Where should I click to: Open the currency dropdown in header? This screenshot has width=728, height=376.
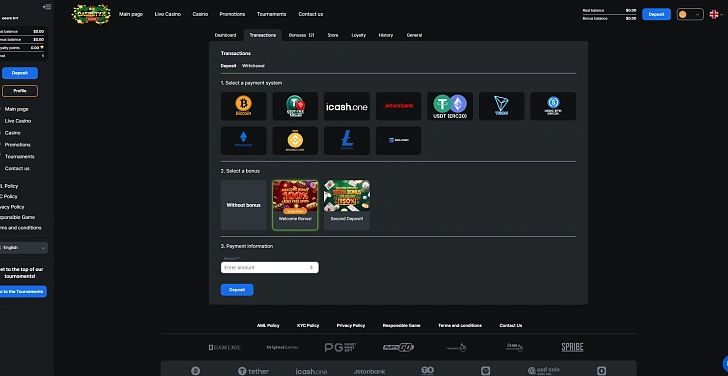click(690, 14)
